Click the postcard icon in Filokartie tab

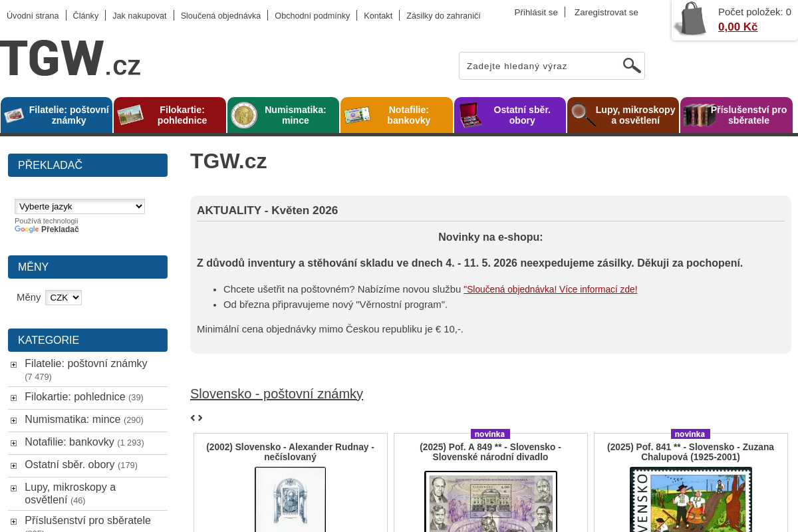coord(130,115)
